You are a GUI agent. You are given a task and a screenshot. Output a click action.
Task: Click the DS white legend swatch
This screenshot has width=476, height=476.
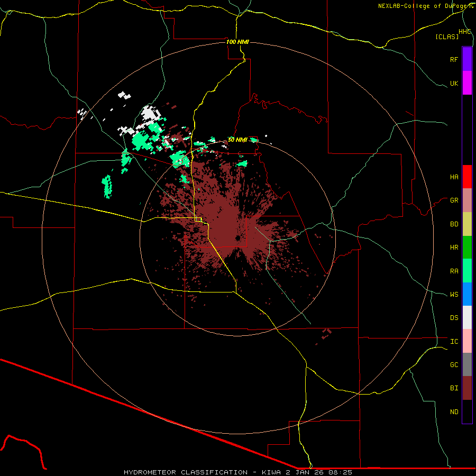point(467,317)
